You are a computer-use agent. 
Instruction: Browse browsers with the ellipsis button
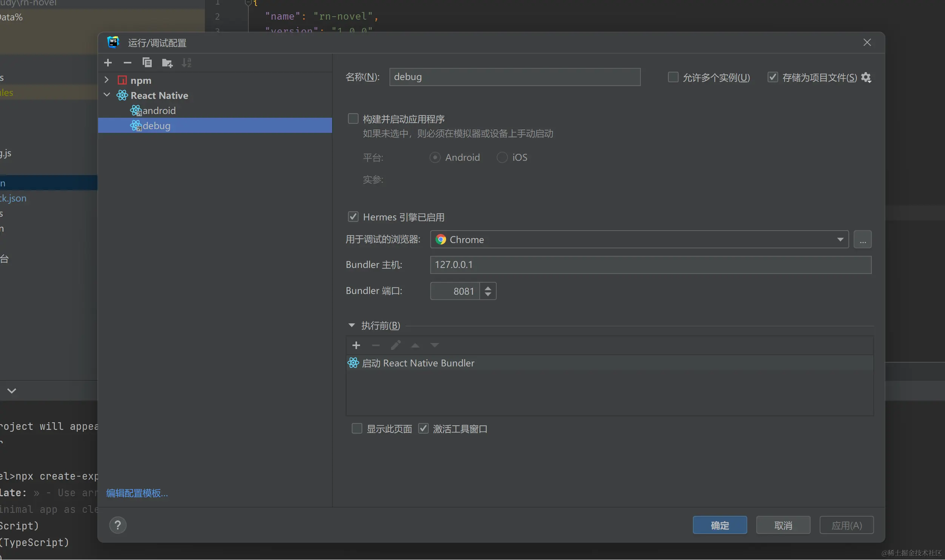863,239
